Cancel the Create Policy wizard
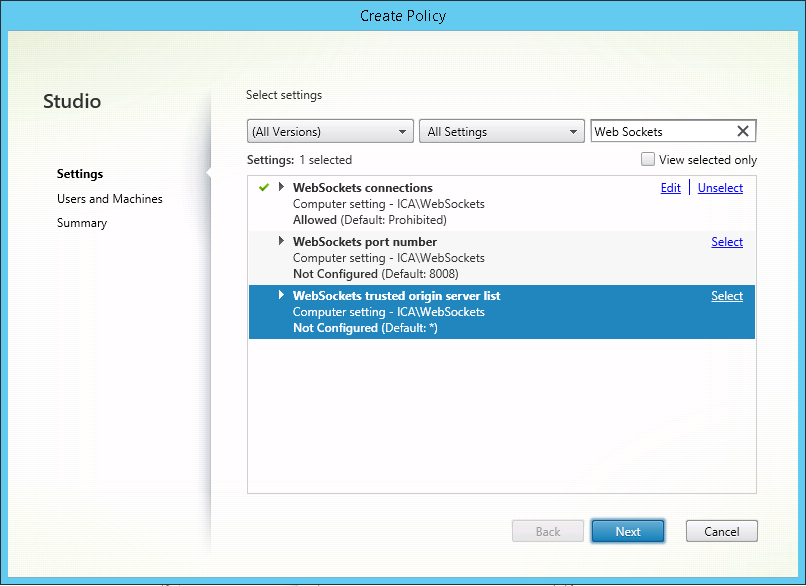Screen dimensions: 806x586 pyautogui.click(x=721, y=531)
